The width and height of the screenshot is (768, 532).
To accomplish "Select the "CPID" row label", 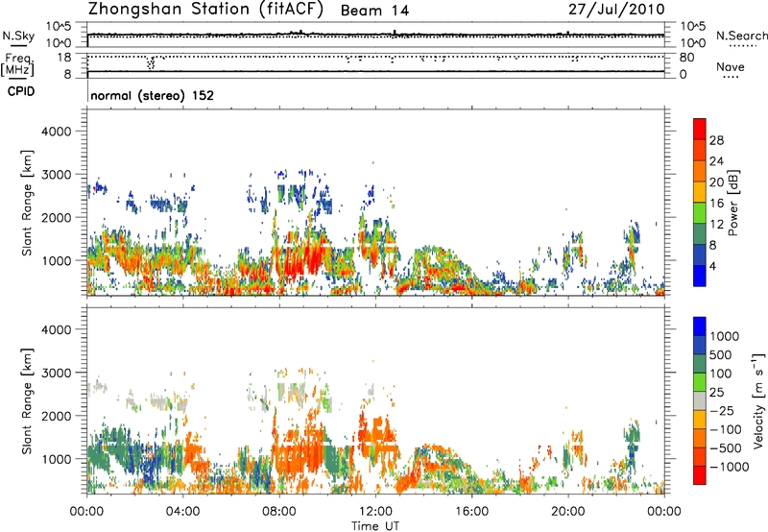I will (x=21, y=91).
